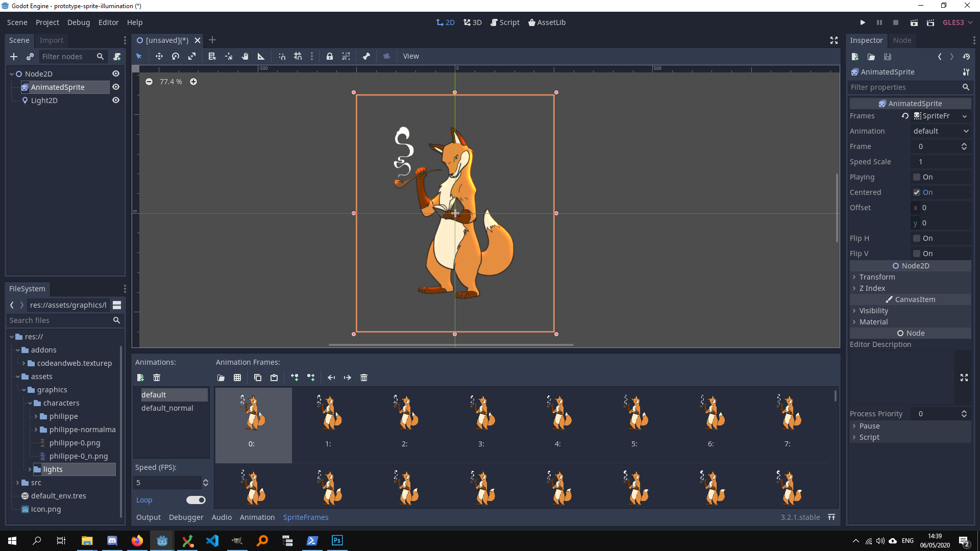
Task: Select the Scale Mode tool
Action: click(192, 56)
